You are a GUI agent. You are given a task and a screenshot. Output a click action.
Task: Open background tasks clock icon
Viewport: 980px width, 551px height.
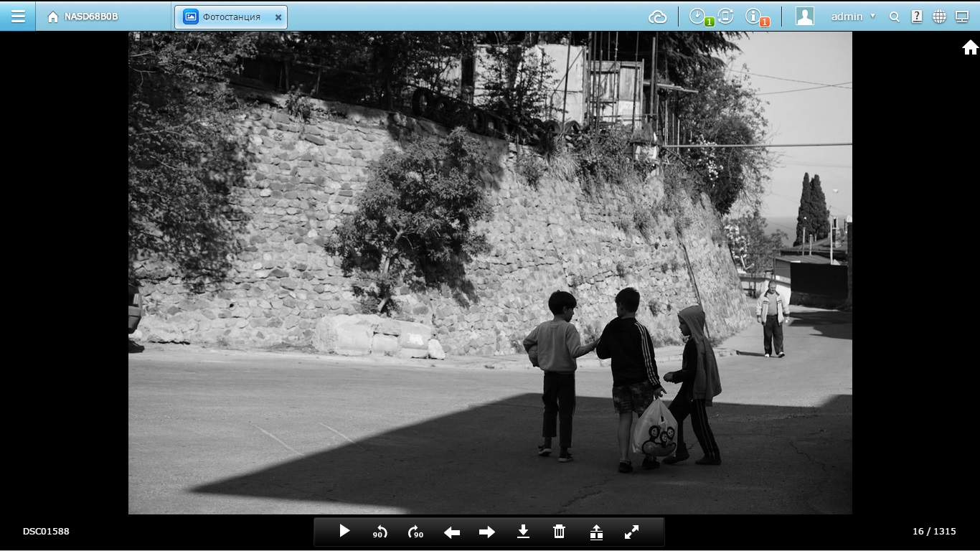coord(699,17)
